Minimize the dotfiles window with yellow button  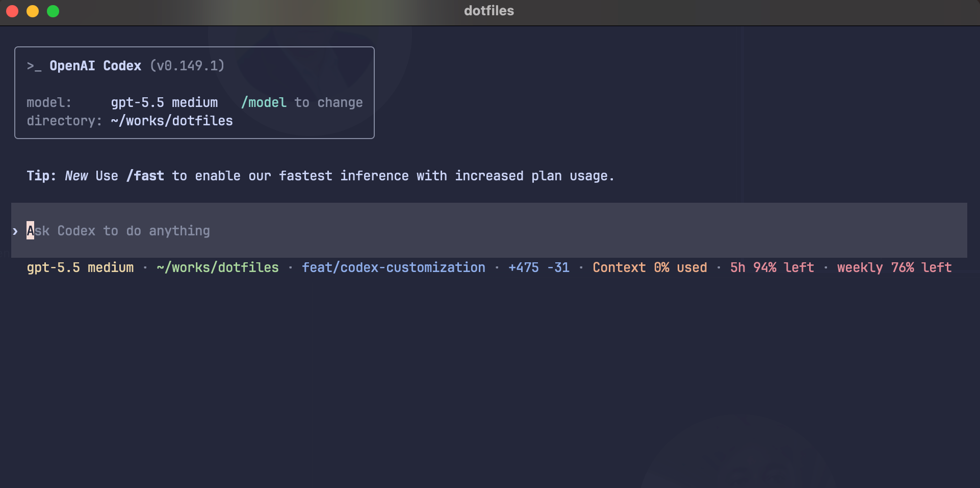[33, 11]
